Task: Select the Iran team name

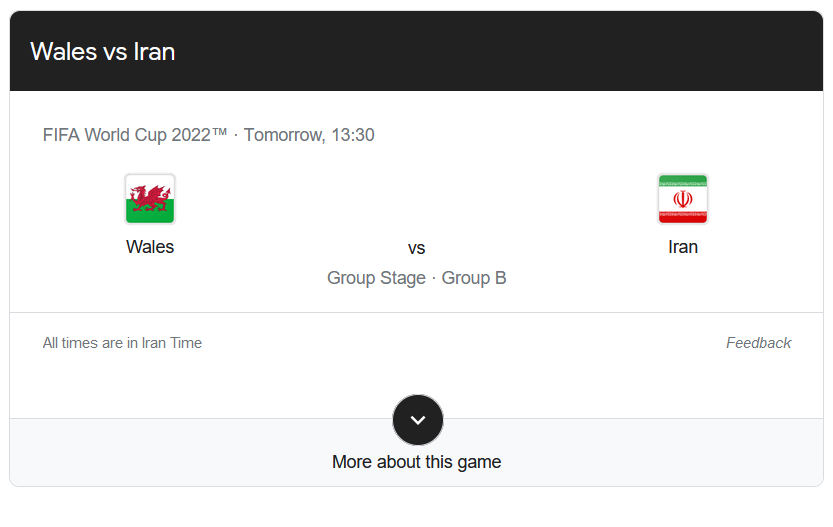Action: [x=683, y=247]
